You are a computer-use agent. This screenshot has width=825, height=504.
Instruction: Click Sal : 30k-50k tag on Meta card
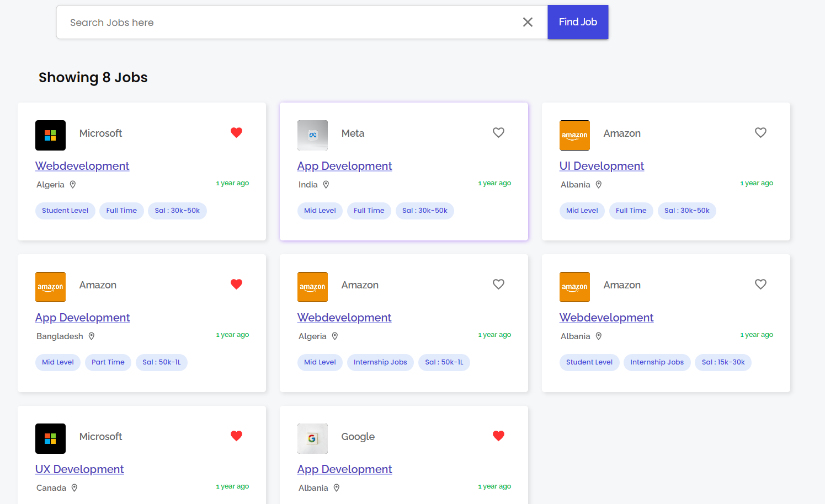pos(425,211)
